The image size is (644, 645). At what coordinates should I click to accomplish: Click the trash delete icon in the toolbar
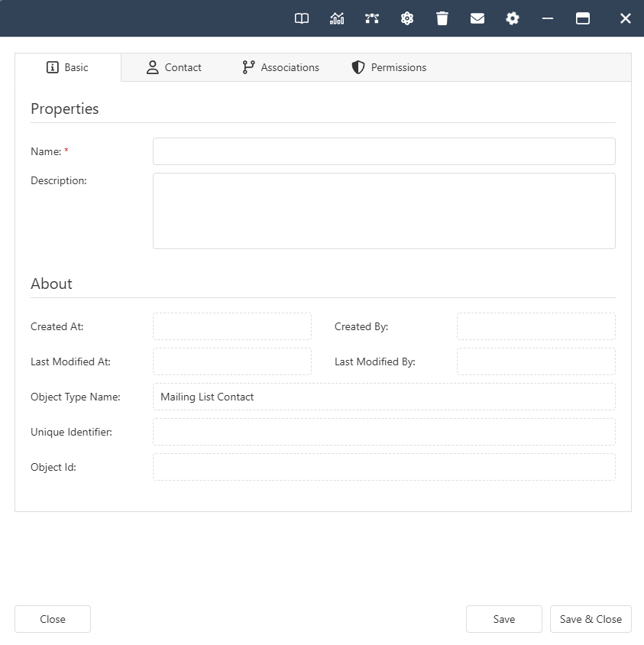(x=442, y=18)
